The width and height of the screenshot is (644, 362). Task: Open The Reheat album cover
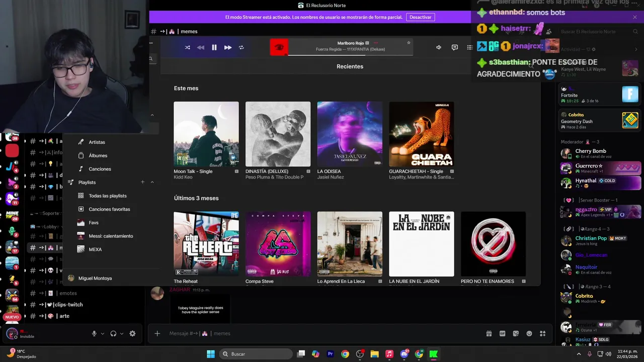point(206,244)
